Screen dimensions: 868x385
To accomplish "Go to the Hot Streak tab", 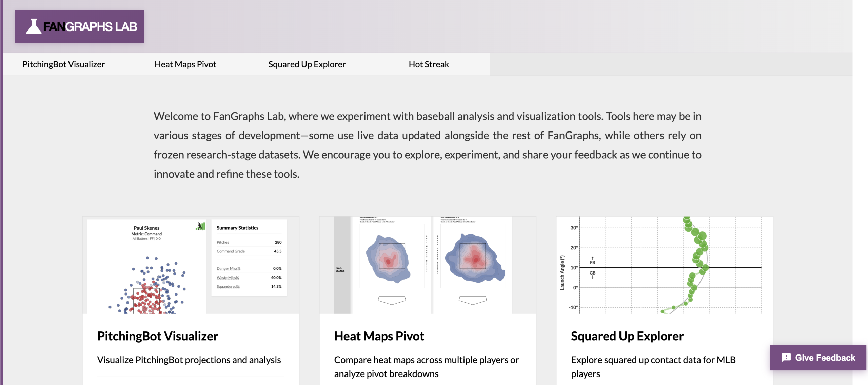I will 429,64.
